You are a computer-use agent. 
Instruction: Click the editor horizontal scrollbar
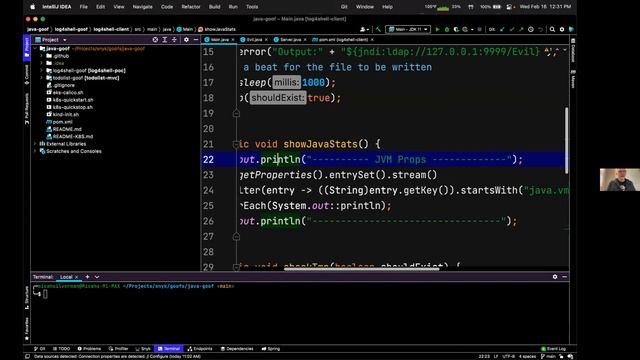pos(361,269)
